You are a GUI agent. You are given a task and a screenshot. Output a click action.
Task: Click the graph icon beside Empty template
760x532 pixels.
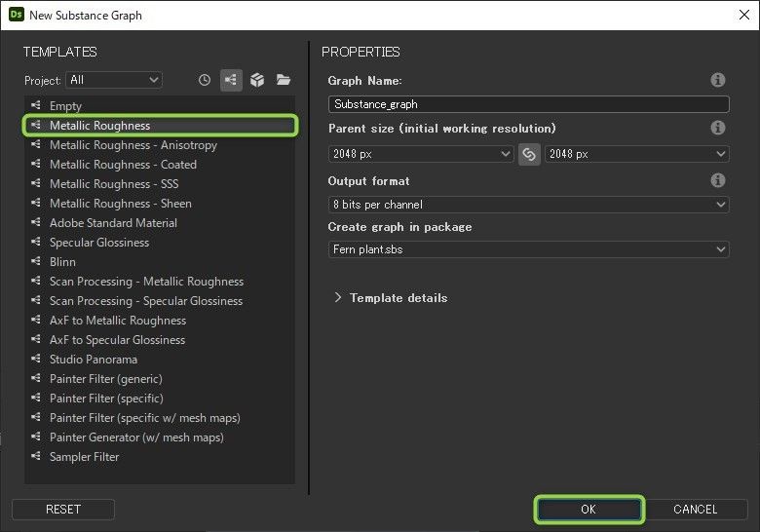(36, 105)
